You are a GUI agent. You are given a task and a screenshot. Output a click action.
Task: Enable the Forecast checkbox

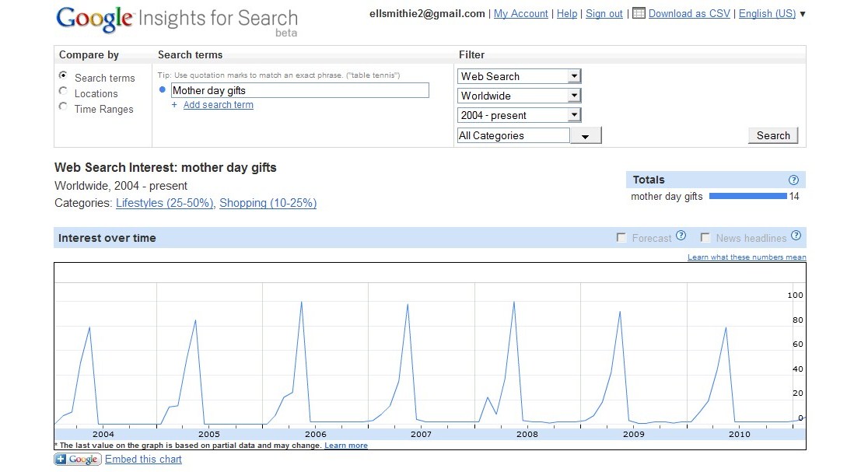(621, 238)
